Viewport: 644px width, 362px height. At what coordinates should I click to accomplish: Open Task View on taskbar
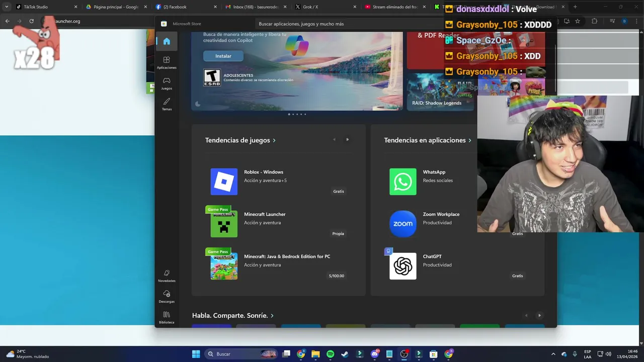tap(286, 354)
